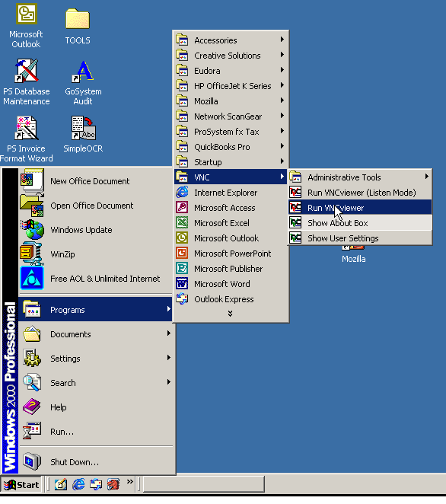Click the Outlook Express icon
Screen dimensions: 446x504
182,298
